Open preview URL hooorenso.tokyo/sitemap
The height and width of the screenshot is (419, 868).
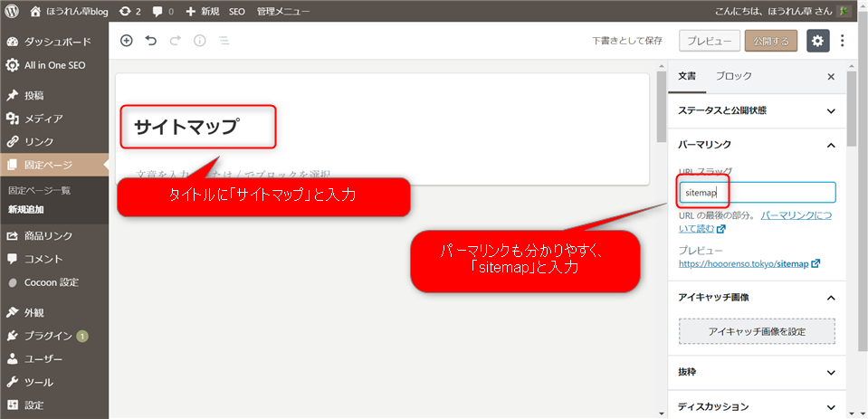click(749, 264)
